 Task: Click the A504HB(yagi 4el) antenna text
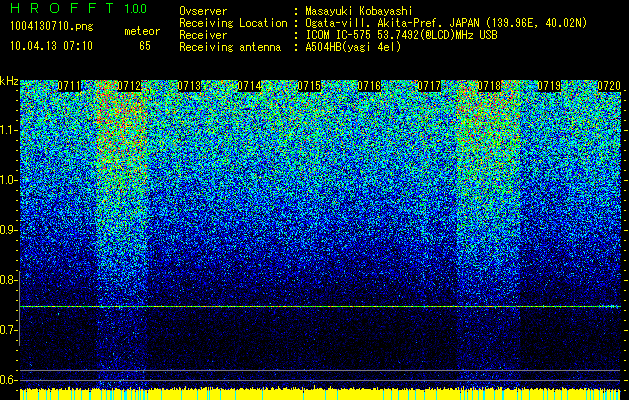pos(353,47)
